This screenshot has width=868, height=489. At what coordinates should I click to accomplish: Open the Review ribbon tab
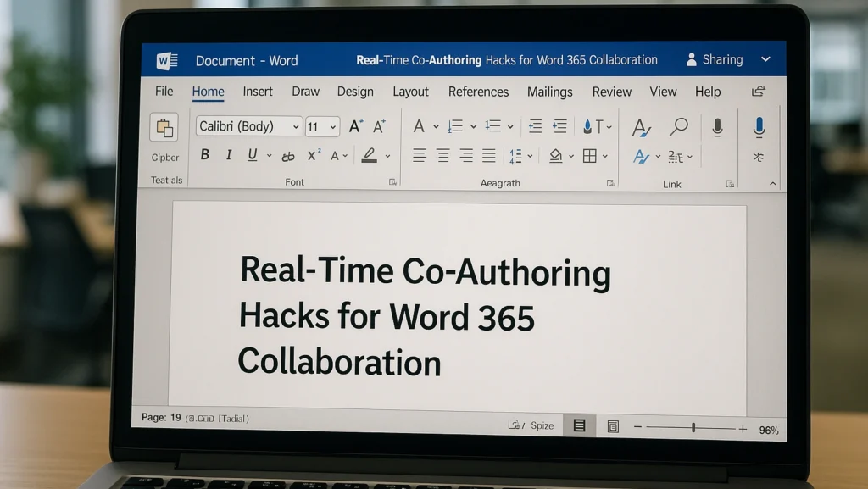[x=611, y=92]
